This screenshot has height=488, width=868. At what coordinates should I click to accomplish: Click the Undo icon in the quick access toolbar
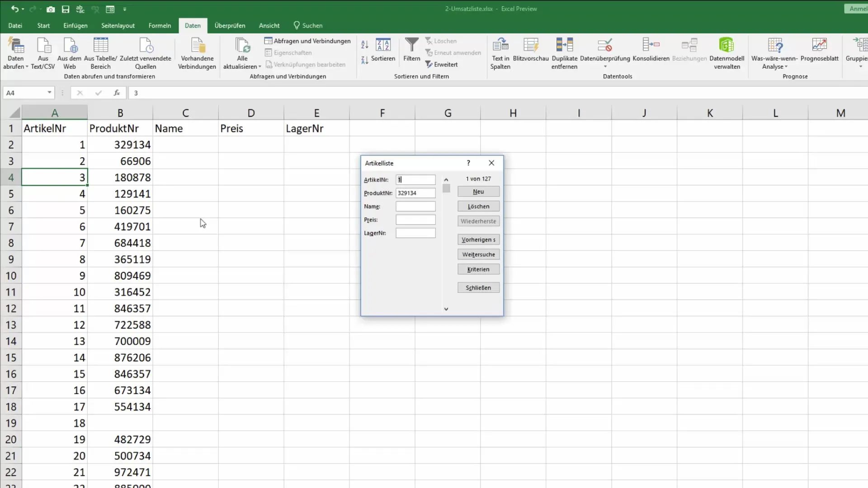pos(14,9)
